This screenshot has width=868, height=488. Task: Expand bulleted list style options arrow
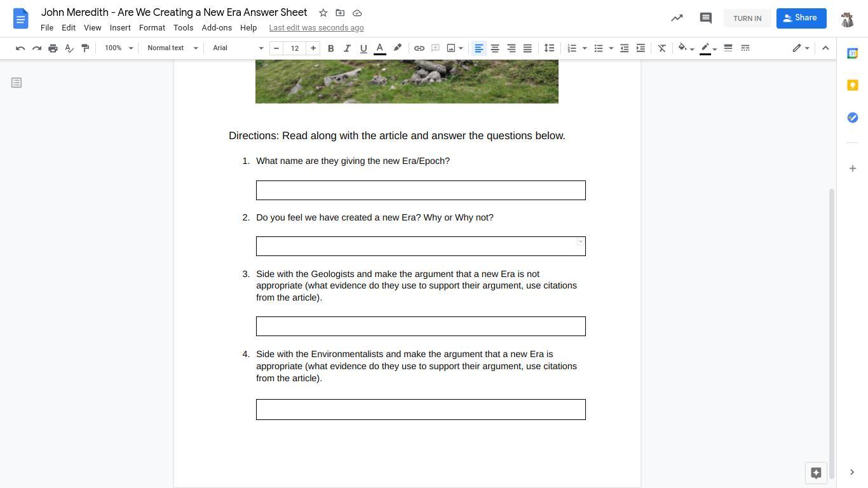611,48
